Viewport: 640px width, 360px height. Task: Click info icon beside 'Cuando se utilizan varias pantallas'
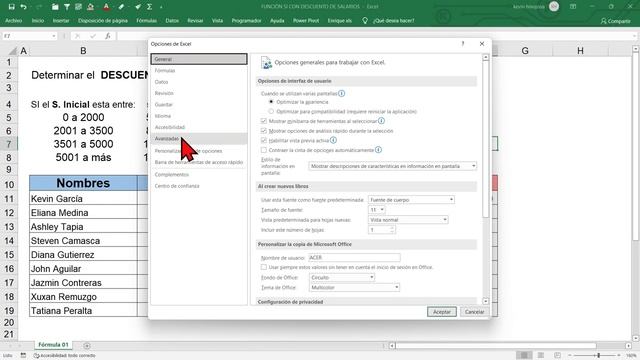click(342, 93)
